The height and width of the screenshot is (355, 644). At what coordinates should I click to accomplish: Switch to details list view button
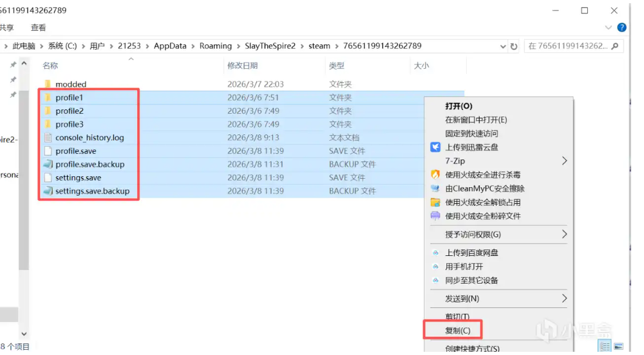pos(605,347)
